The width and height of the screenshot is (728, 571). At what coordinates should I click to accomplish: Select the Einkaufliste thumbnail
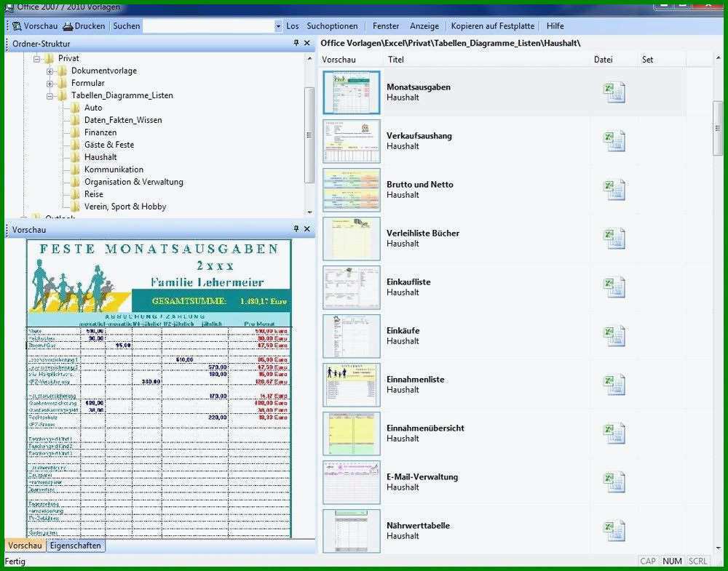(352, 287)
